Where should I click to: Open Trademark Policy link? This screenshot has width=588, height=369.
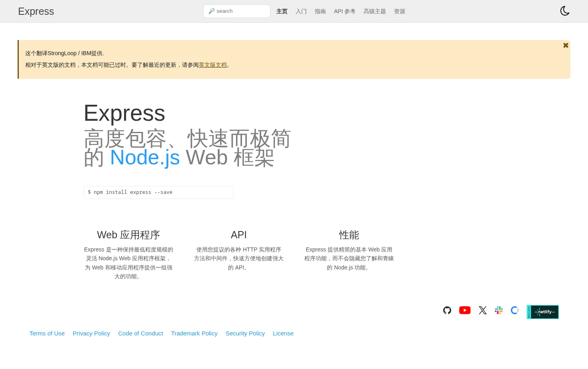click(194, 333)
